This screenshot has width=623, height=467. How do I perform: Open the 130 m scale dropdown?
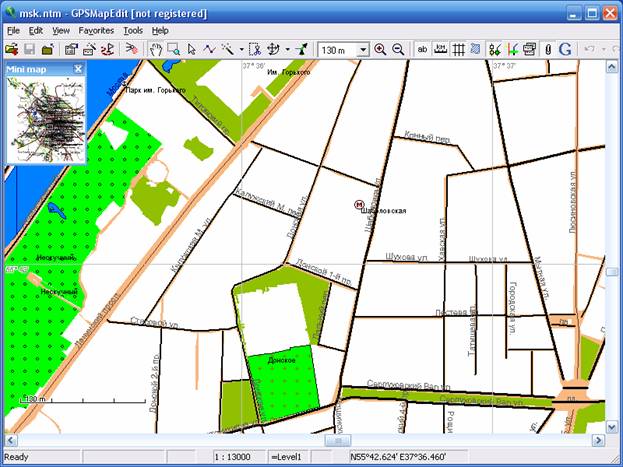pos(362,48)
